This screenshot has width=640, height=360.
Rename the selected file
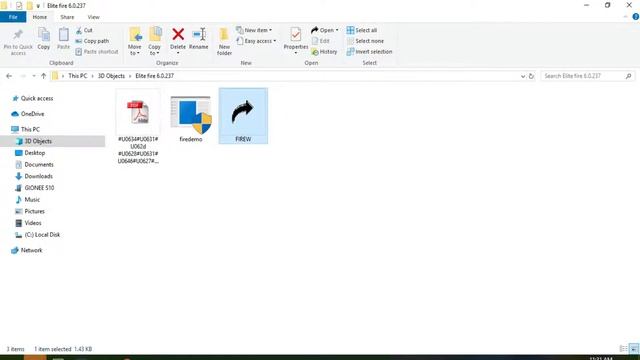click(199, 39)
